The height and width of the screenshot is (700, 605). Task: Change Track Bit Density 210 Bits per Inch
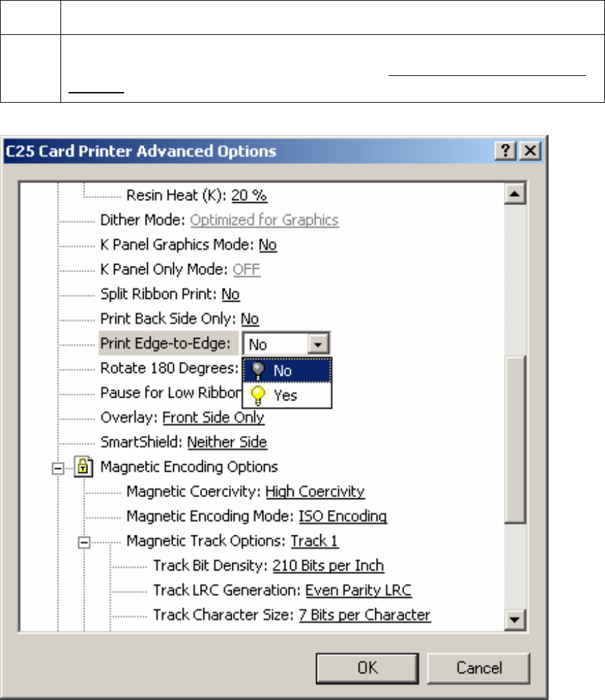pyautogui.click(x=328, y=566)
